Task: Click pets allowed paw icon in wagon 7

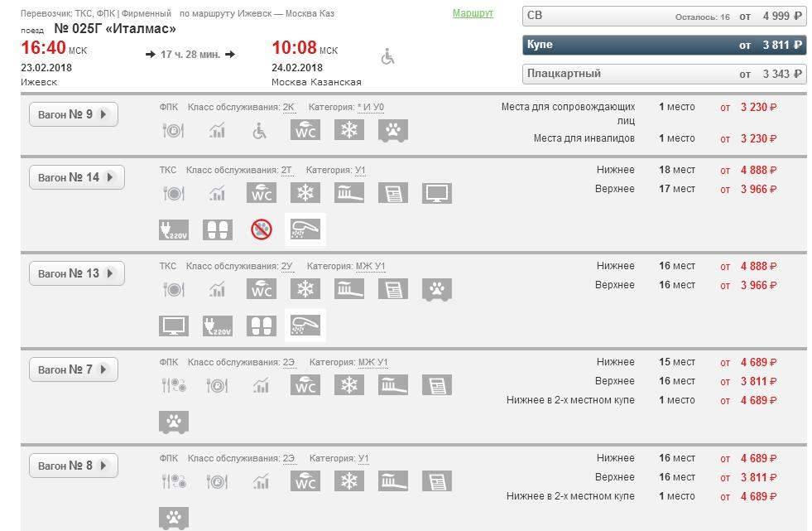Action: tap(174, 422)
